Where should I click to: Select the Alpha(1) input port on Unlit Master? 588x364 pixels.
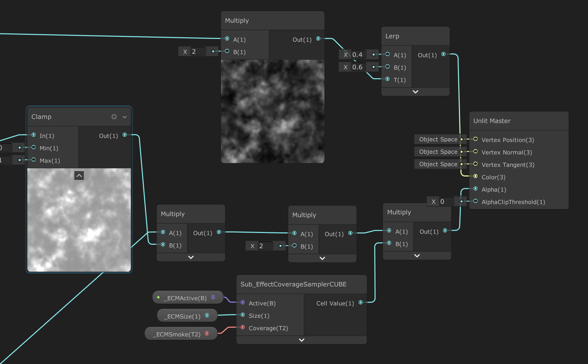(475, 189)
